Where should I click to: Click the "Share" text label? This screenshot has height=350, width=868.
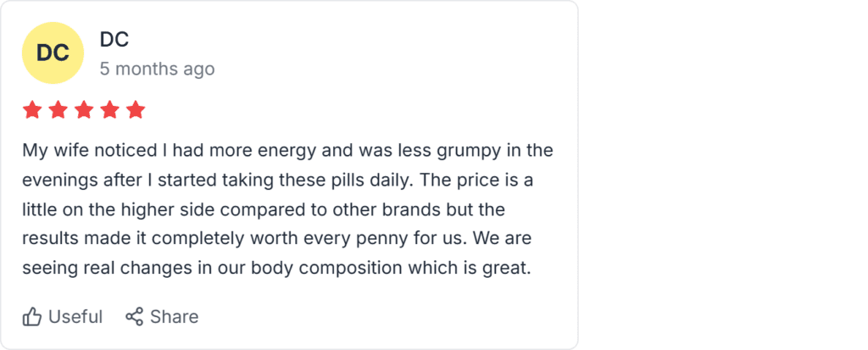click(x=174, y=317)
